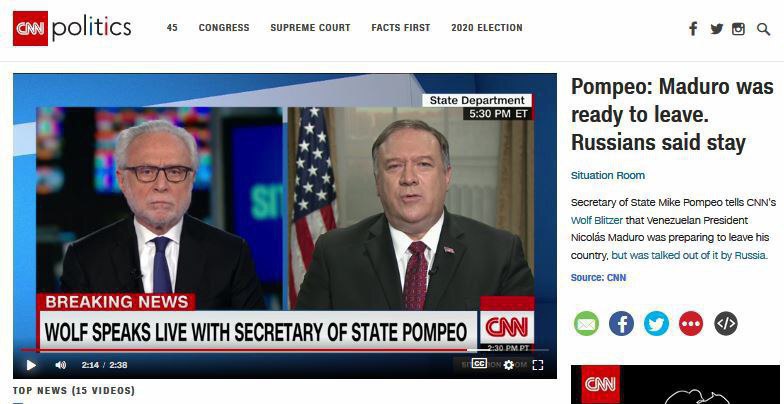Seek on the video progress bar
Image resolution: width=784 pixels, height=404 pixels.
coord(284,350)
